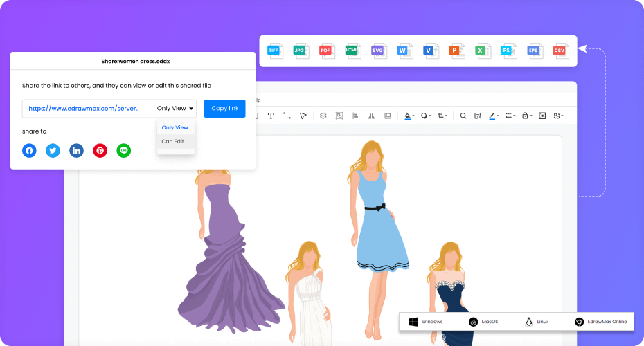Click the TIFF export format icon
The image size is (644, 346).
pos(275,51)
